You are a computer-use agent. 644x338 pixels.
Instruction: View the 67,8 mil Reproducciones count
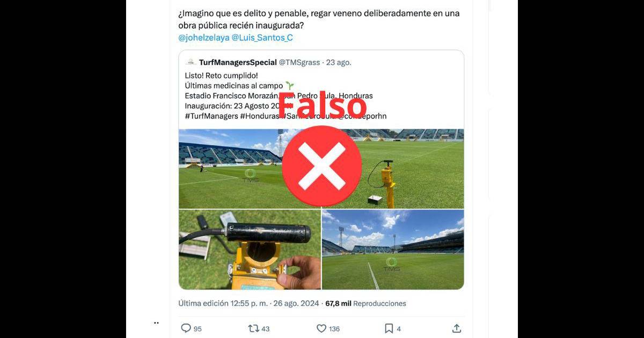(365, 303)
